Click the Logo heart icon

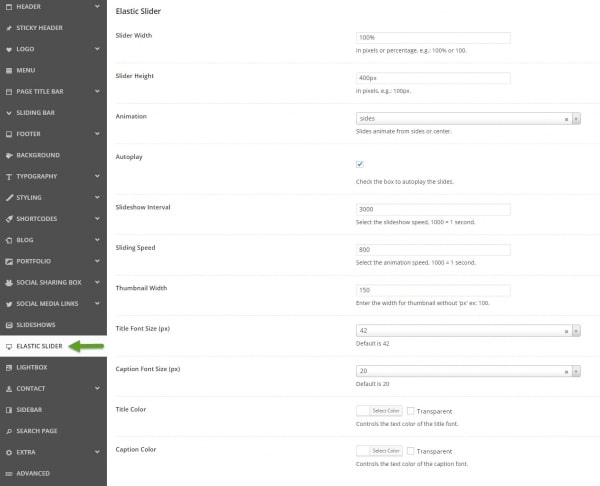pos(9,49)
